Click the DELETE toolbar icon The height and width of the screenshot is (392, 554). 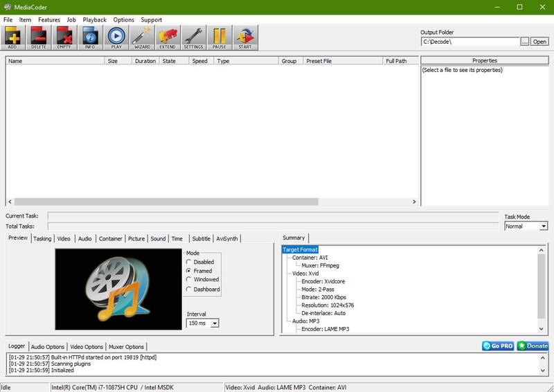coord(39,37)
